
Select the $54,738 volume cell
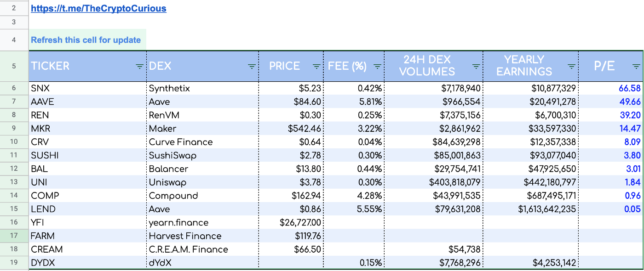coord(434,249)
